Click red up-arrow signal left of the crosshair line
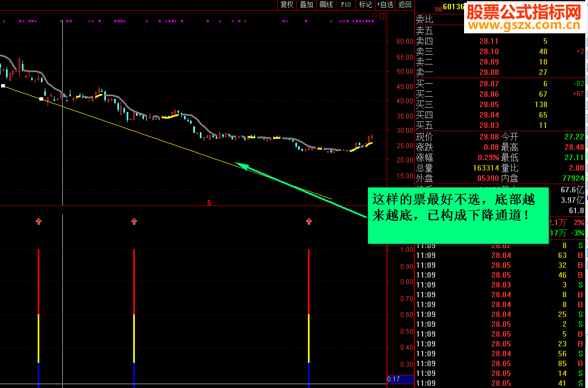Viewport: 588px width, 388px height. pos(39,221)
